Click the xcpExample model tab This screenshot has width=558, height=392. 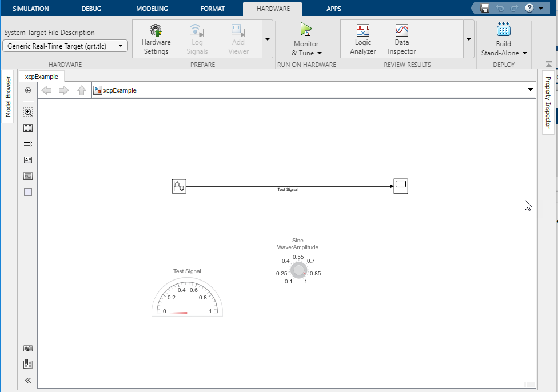(x=41, y=76)
